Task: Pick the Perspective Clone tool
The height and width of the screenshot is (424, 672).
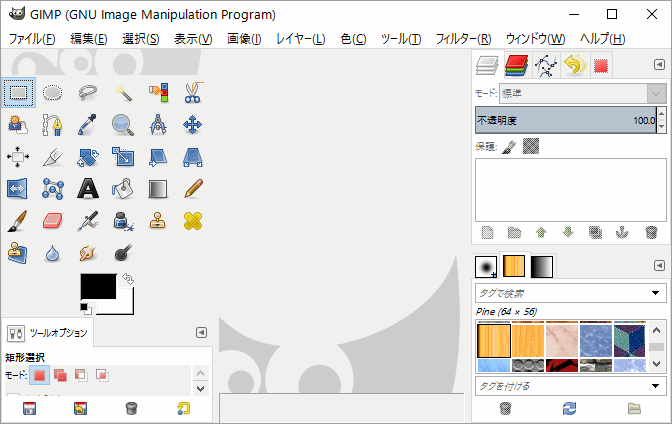Action: tap(18, 253)
